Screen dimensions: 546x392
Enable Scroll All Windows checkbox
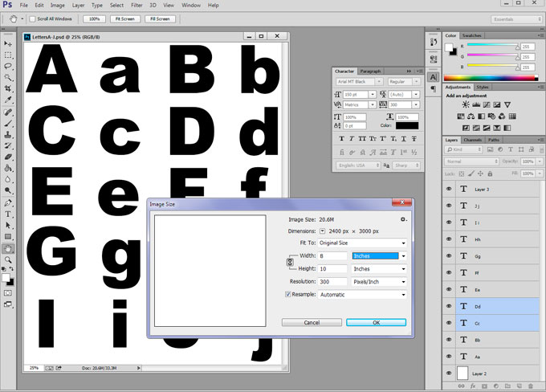(32, 18)
